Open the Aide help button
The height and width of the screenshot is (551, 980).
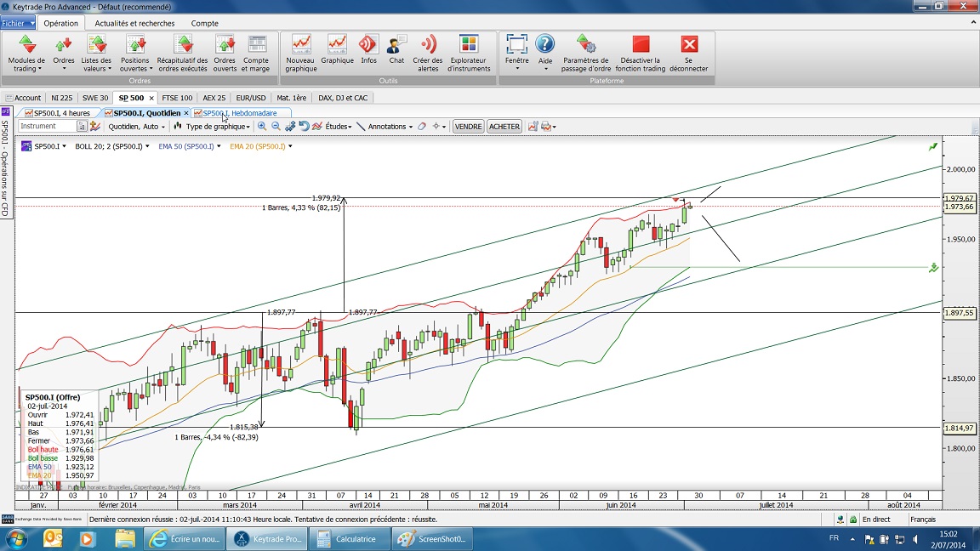(545, 54)
